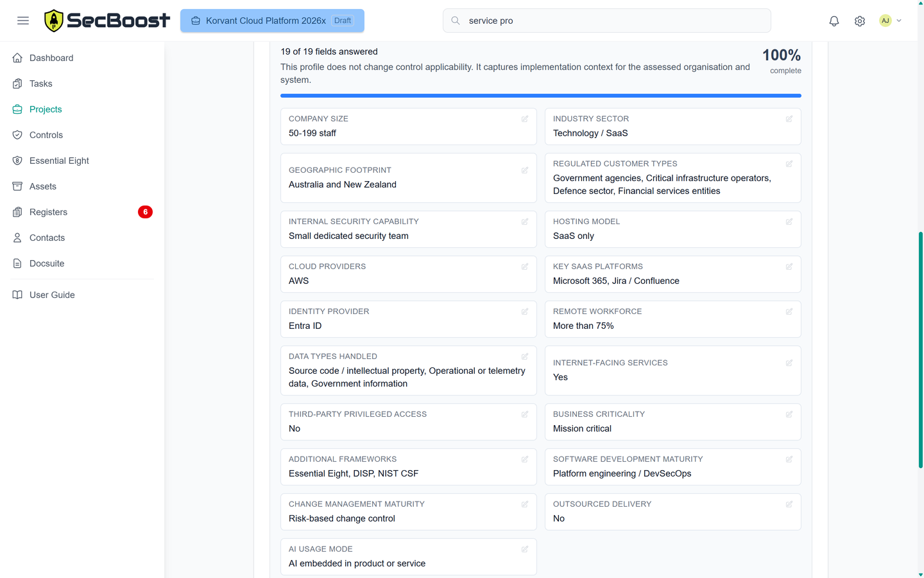Screen dimensions: 924x578
Task: Select the Assets sidebar icon
Action: (x=17, y=186)
